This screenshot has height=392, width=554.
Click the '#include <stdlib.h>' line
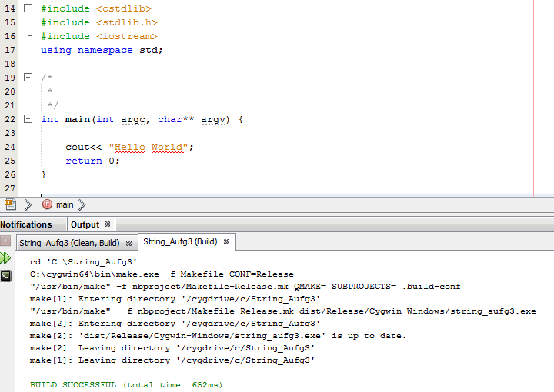(x=99, y=22)
